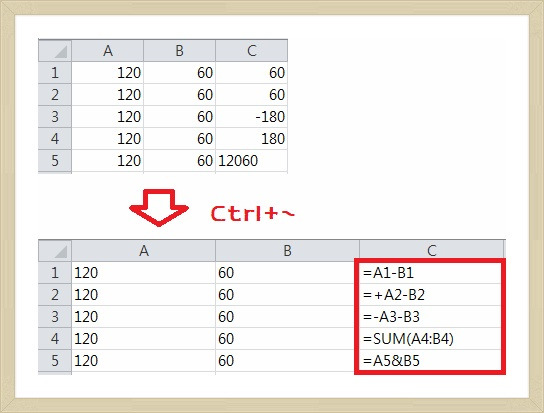Click lower table cell A3 showing 120
This screenshot has height=413, width=544.
(144, 316)
